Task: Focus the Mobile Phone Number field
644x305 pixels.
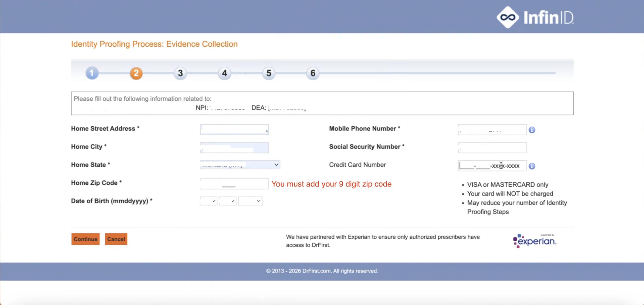Action: click(492, 129)
